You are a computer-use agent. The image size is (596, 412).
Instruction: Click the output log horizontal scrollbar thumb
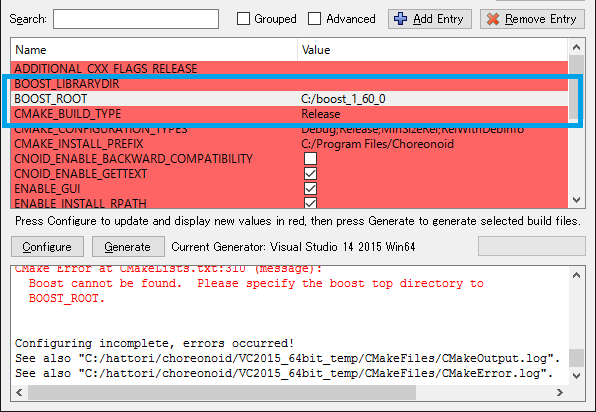[222, 392]
